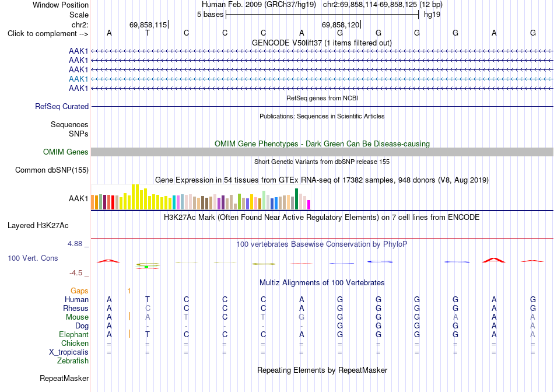Click the Scale track label
The width and height of the screenshot is (554, 392).
click(x=79, y=15)
